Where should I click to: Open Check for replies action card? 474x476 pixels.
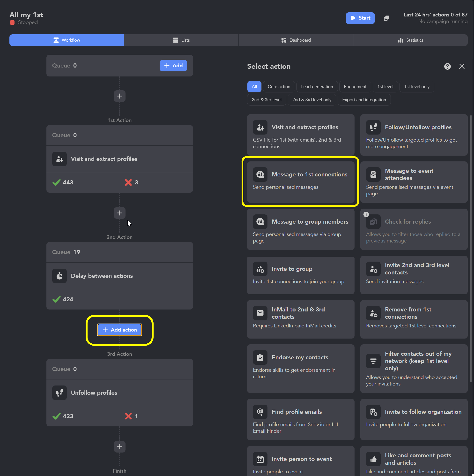point(414,229)
